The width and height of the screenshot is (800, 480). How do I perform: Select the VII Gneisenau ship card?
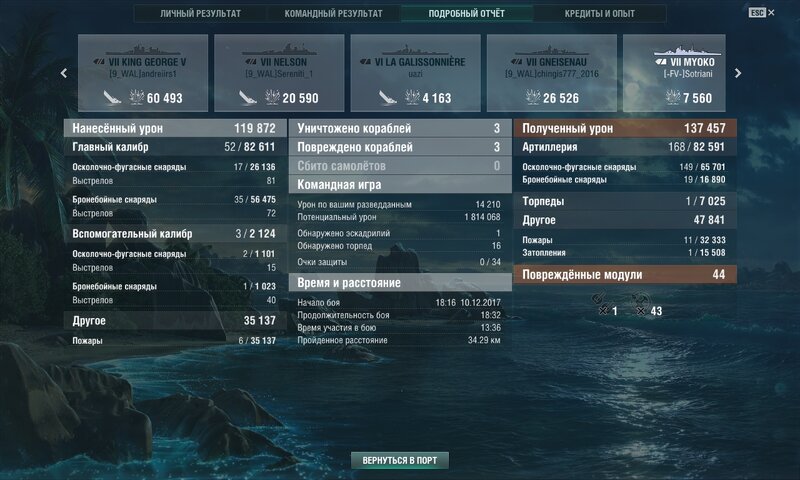coord(552,73)
